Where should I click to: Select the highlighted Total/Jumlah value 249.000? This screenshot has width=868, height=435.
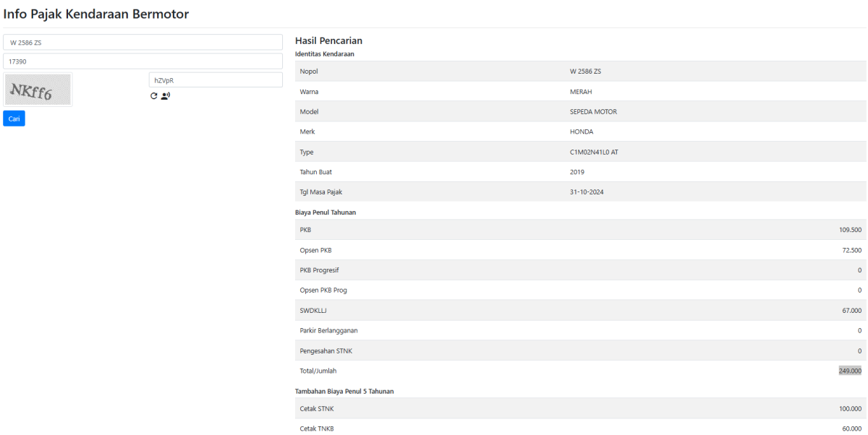pos(850,371)
